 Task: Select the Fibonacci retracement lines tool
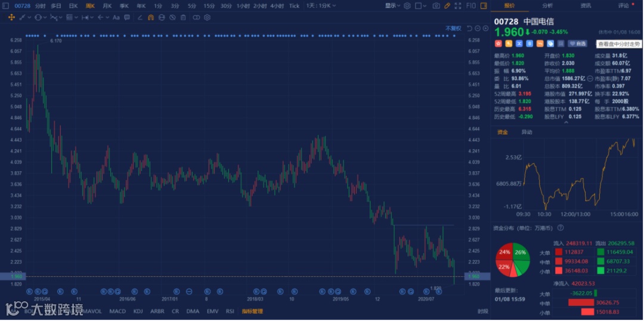coord(69,18)
